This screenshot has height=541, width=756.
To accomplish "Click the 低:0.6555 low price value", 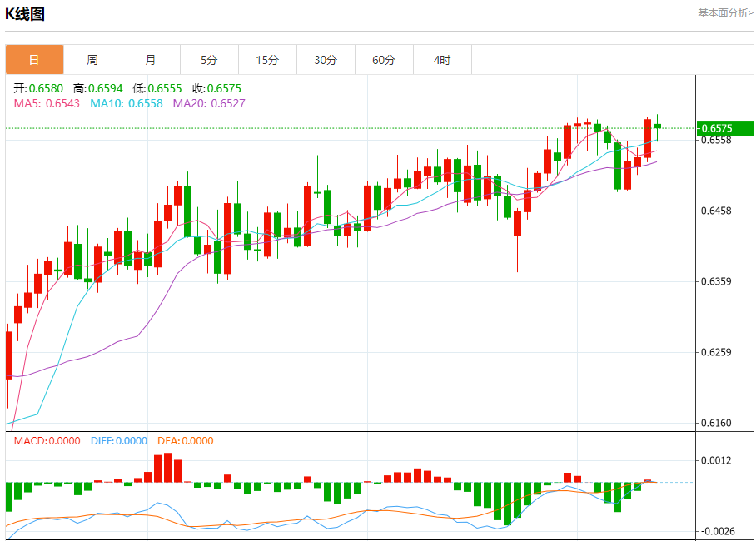I will [x=157, y=88].
